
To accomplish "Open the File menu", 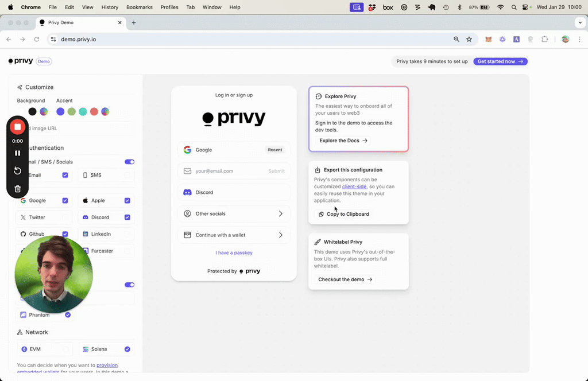I will pos(52,7).
